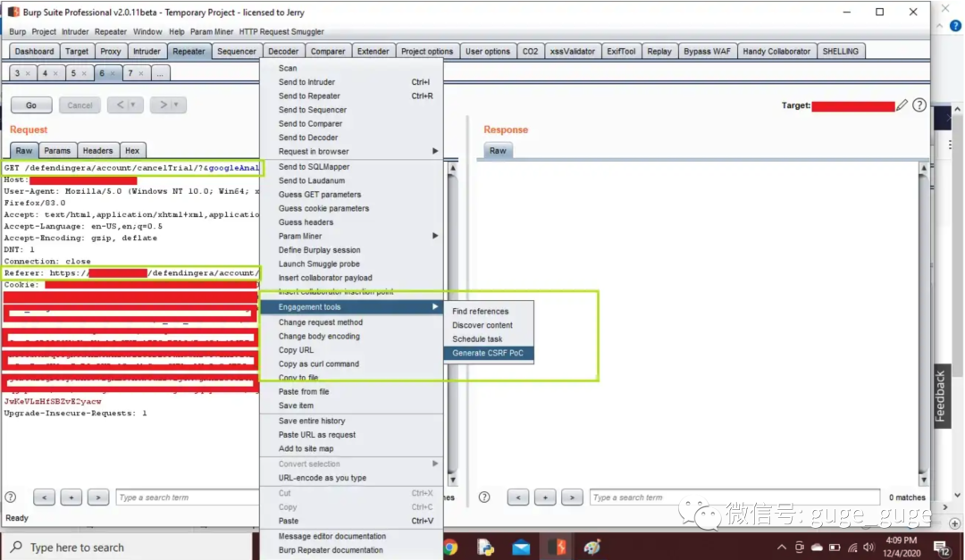
Task: Close Repeater tab 6
Action: tap(113, 74)
